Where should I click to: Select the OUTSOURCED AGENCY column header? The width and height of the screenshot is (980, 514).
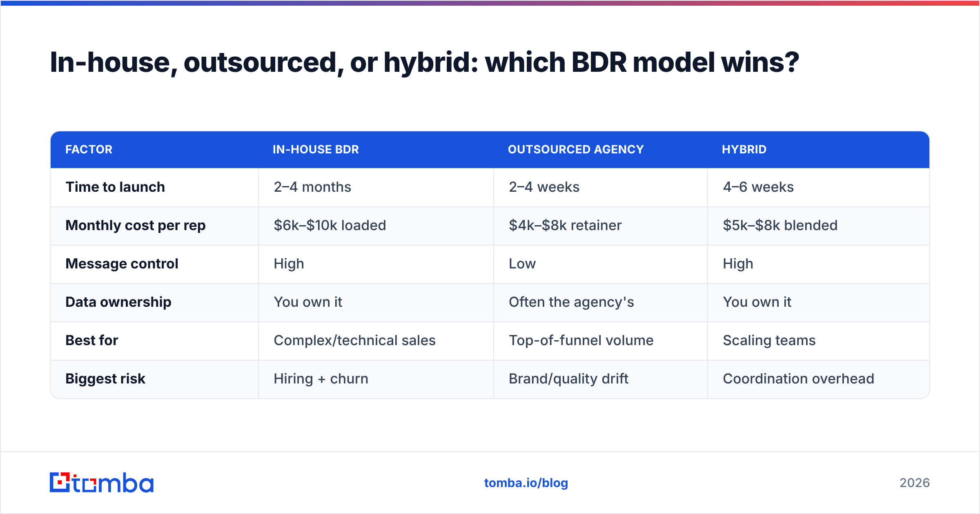[576, 149]
